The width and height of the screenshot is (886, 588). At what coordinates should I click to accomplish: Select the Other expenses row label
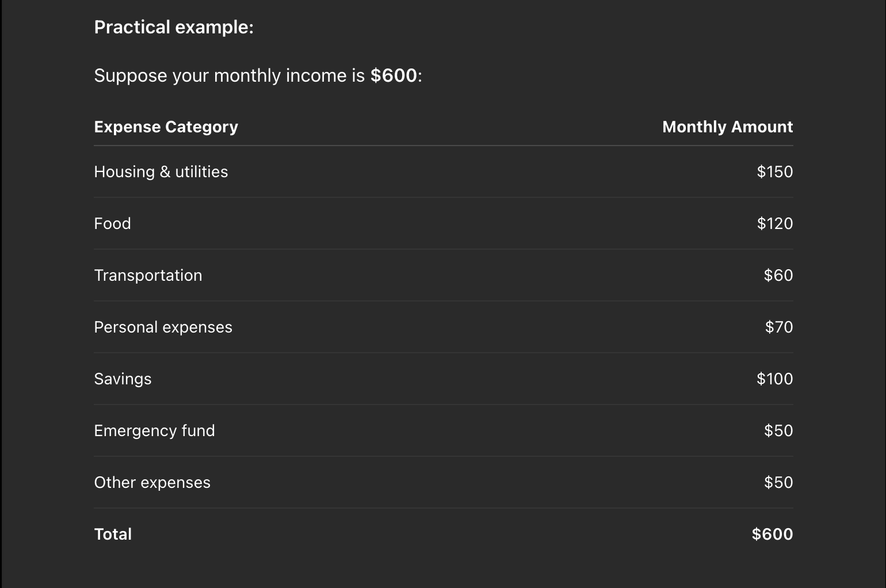(152, 483)
